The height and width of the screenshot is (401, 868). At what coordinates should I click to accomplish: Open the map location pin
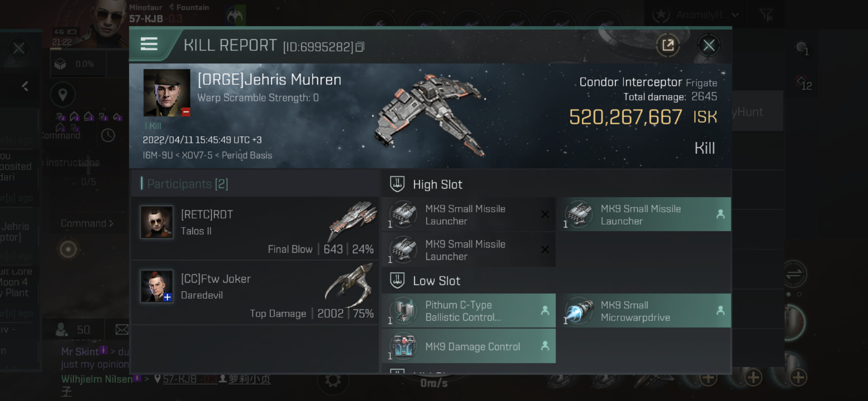point(63,95)
